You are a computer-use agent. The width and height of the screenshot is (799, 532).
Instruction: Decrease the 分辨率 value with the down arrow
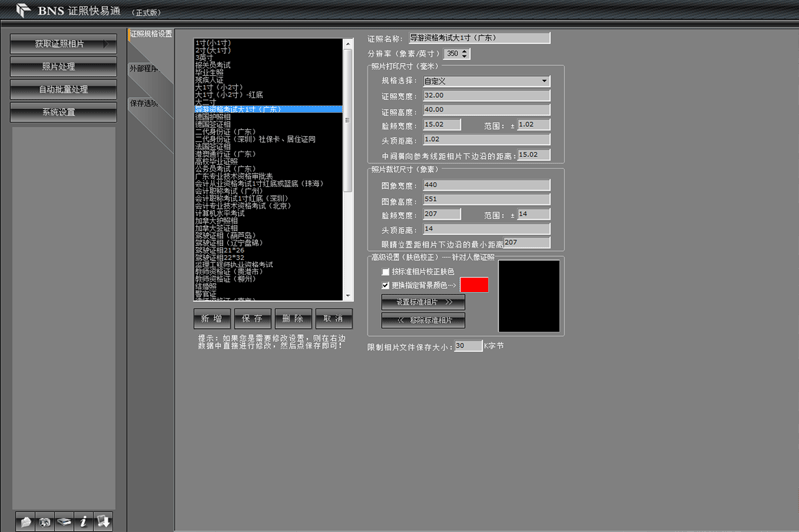pyautogui.click(x=464, y=56)
